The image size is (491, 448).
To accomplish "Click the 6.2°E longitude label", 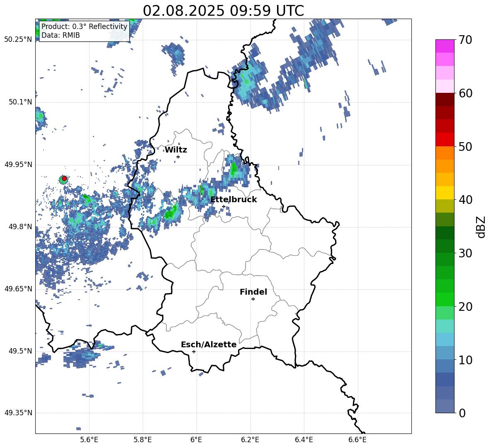I will 250,440.
